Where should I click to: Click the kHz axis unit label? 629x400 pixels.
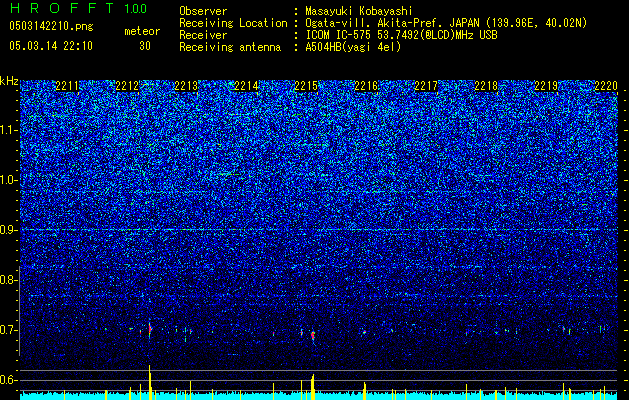coord(9,81)
